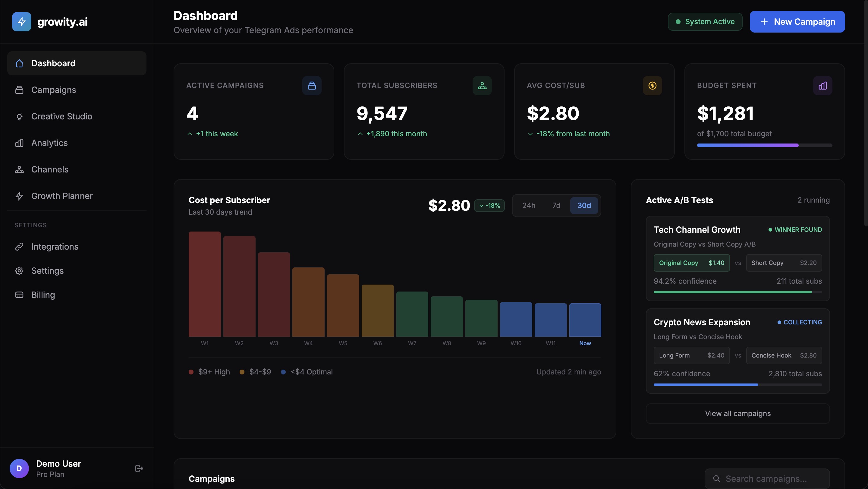Image resolution: width=868 pixels, height=489 pixels.
Task: Click View all campaigns
Action: [737, 414]
